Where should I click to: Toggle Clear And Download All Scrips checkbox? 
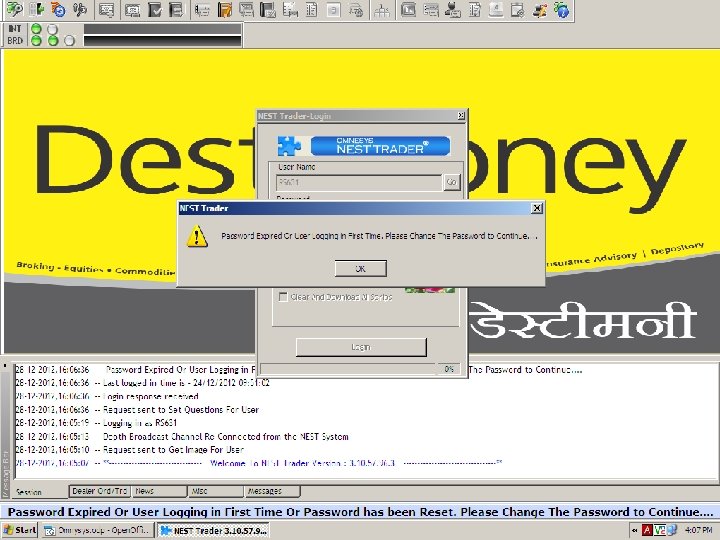tap(283, 297)
